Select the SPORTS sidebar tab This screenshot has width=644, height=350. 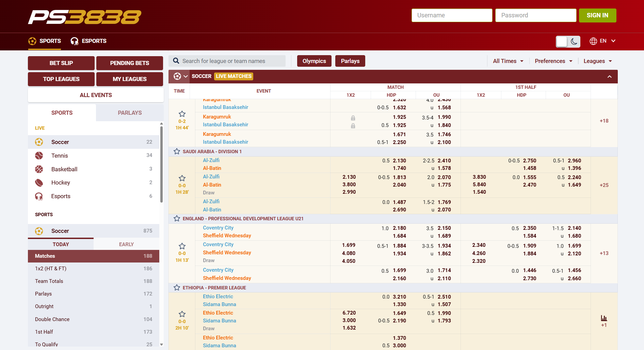tap(62, 113)
